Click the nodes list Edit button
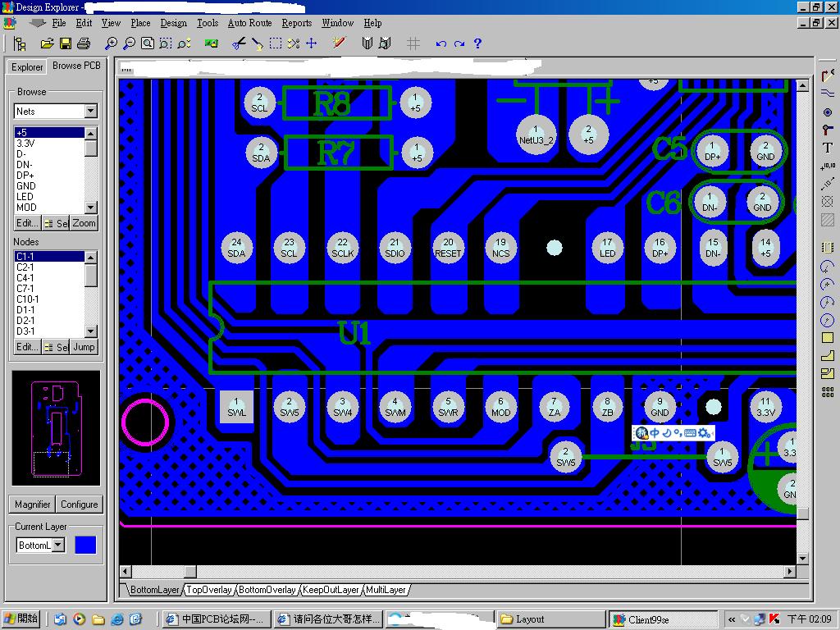Image resolution: width=840 pixels, height=630 pixels. 27,347
